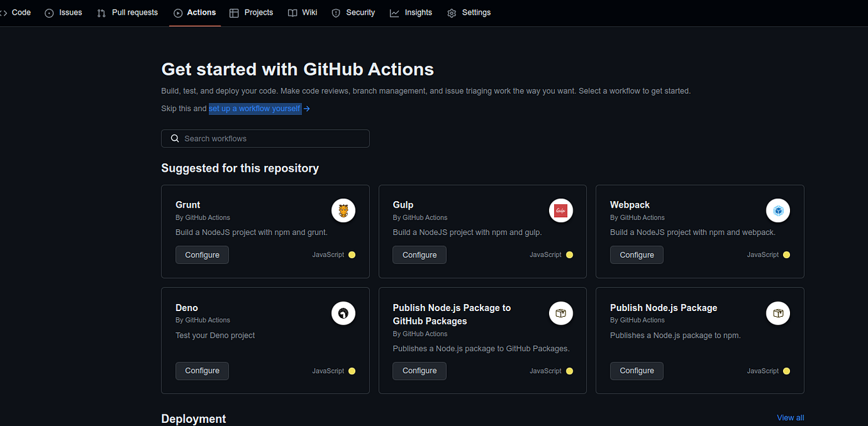Click the Deno dinosaur logo icon

click(x=343, y=313)
